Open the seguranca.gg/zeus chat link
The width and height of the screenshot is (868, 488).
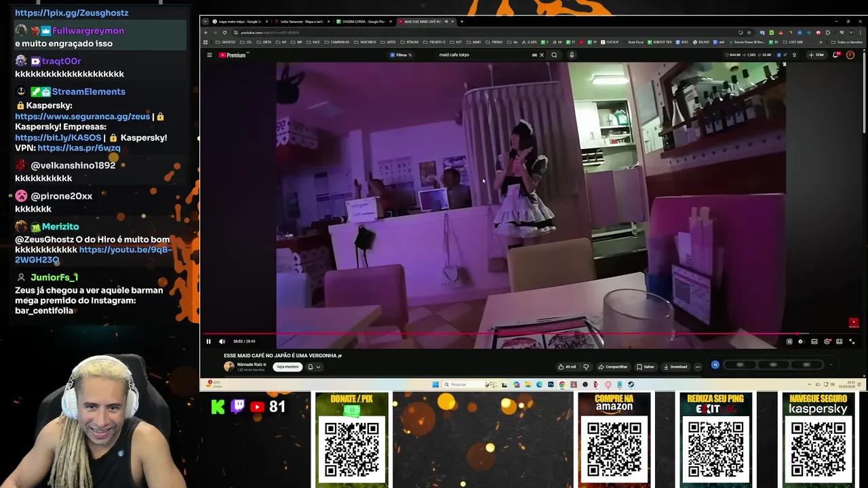tap(82, 117)
